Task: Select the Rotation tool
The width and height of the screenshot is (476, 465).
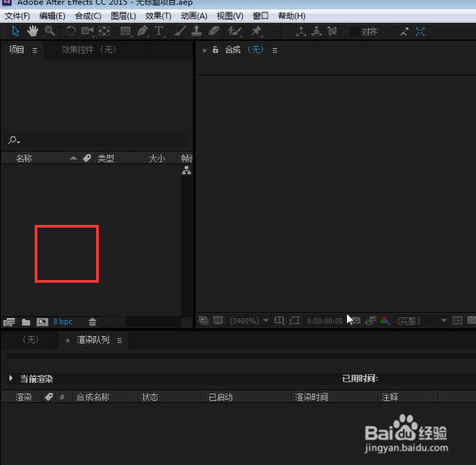Action: coord(70,31)
